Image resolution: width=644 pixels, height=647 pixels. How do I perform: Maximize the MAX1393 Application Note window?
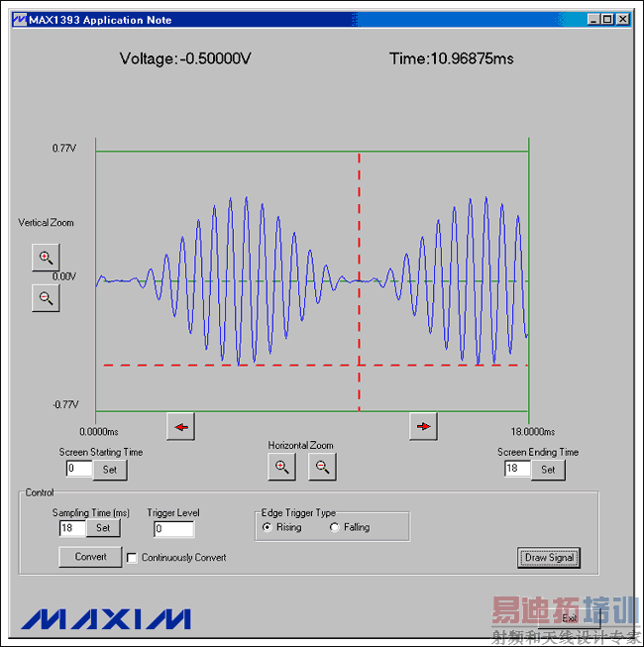[x=607, y=20]
